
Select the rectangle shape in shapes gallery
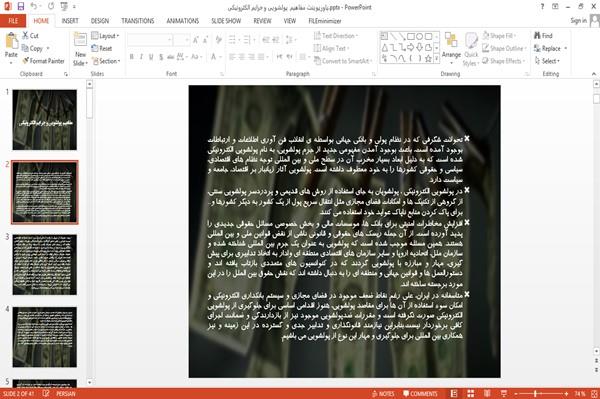[411, 37]
